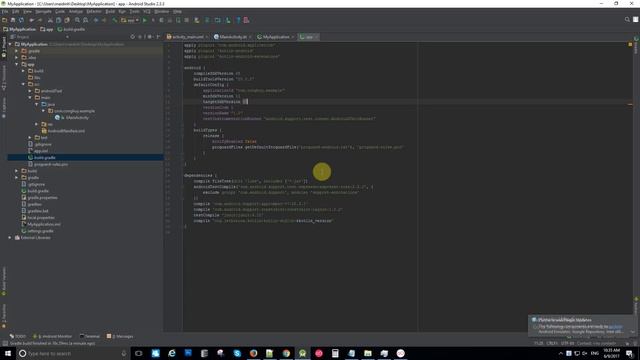Select MyApplication breadcrumb in navigation bar
640x360 pixels.
[19, 29]
